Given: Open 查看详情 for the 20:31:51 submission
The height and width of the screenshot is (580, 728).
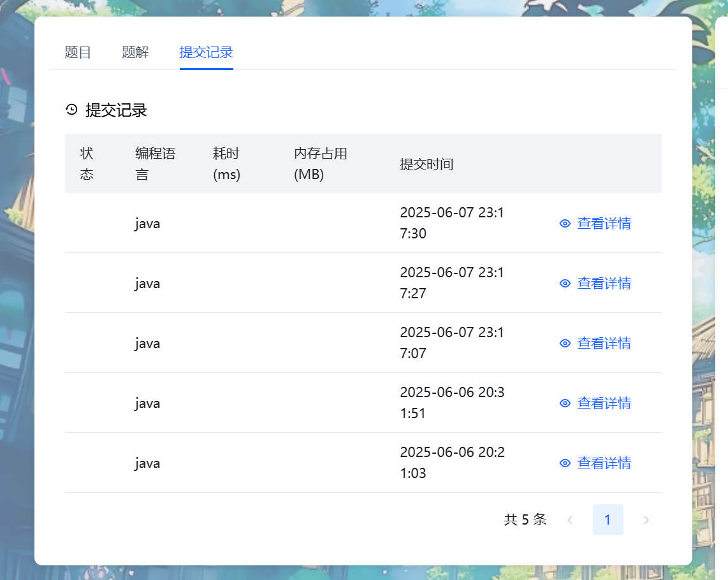Looking at the screenshot, I should [604, 403].
